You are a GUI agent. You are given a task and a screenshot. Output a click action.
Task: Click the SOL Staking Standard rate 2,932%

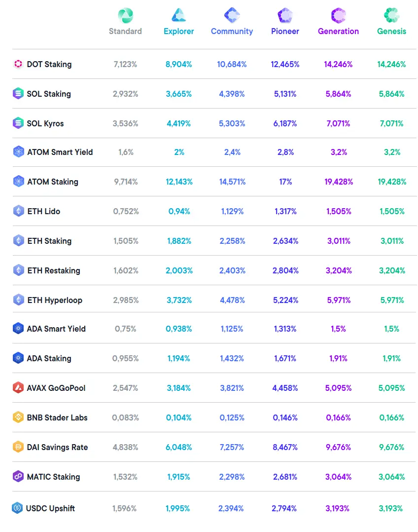pos(126,94)
